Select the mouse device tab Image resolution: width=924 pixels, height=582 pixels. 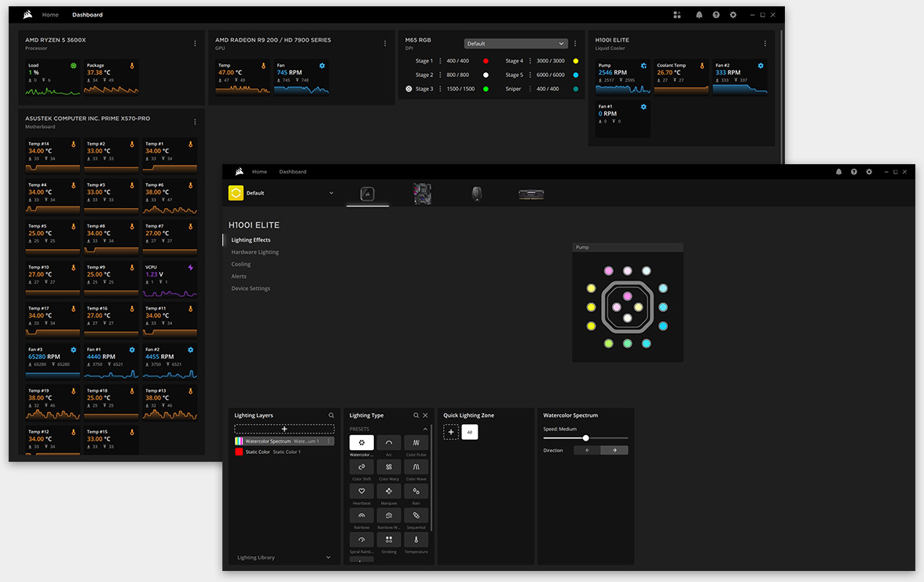pos(477,194)
